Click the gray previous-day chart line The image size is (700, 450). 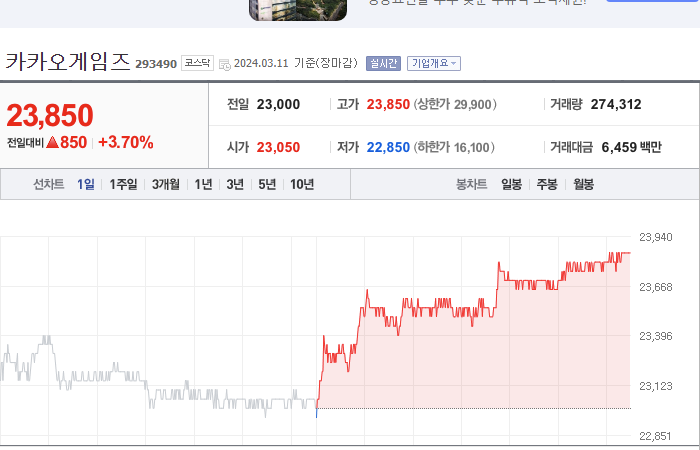158,377
